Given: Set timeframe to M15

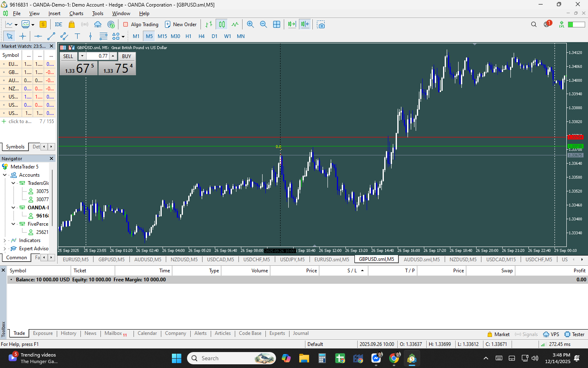Looking at the screenshot, I should tap(162, 36).
